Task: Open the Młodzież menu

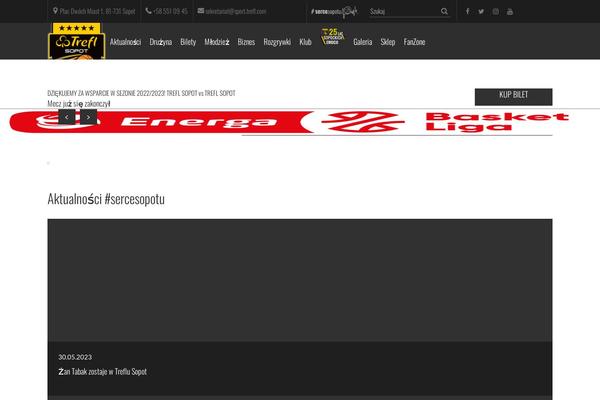Action: coord(217,42)
